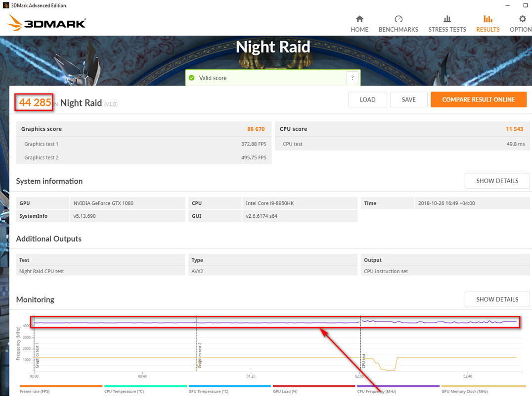Image resolution: width=532 pixels, height=396 pixels.
Task: Click the green valid score checkmark icon
Action: click(192, 78)
